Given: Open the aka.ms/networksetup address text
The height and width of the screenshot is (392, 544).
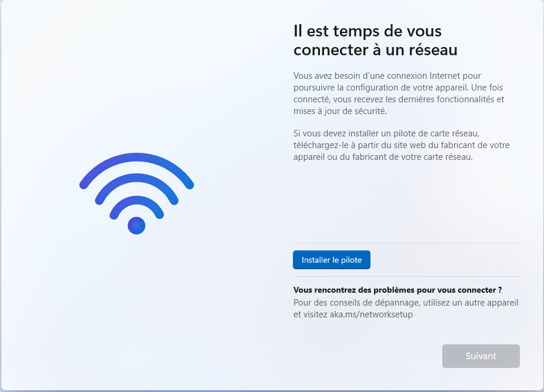Looking at the screenshot, I should coord(371,314).
